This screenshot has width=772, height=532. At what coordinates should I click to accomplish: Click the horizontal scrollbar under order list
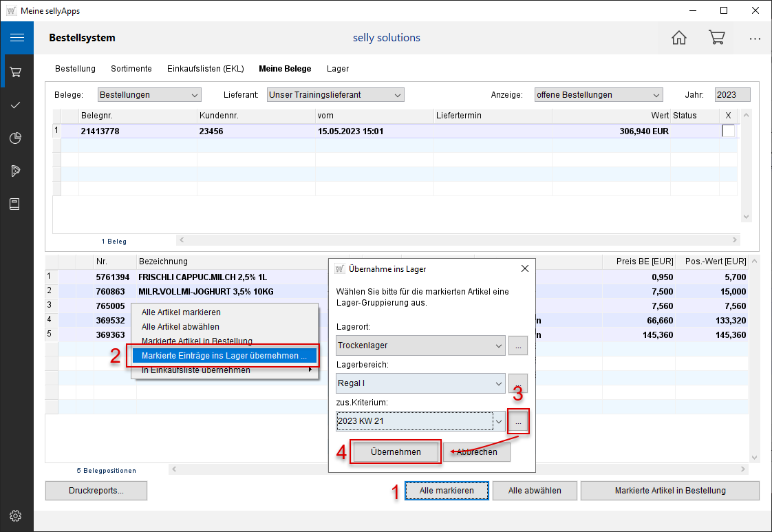click(x=458, y=240)
